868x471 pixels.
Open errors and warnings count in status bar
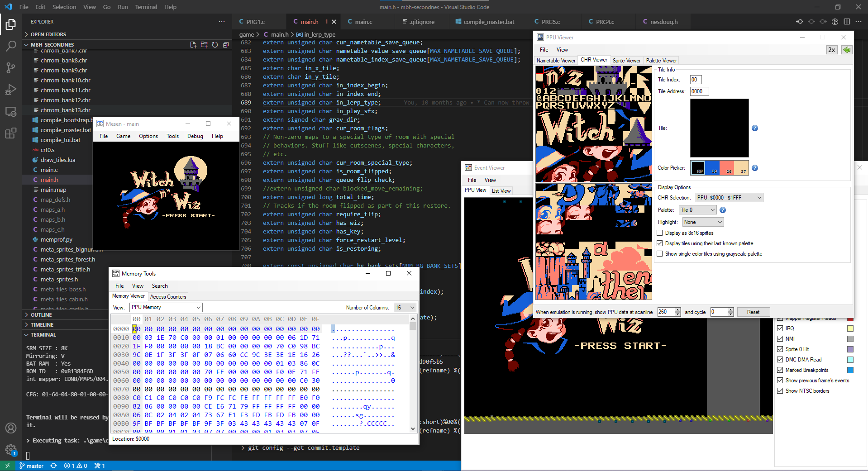76,466
